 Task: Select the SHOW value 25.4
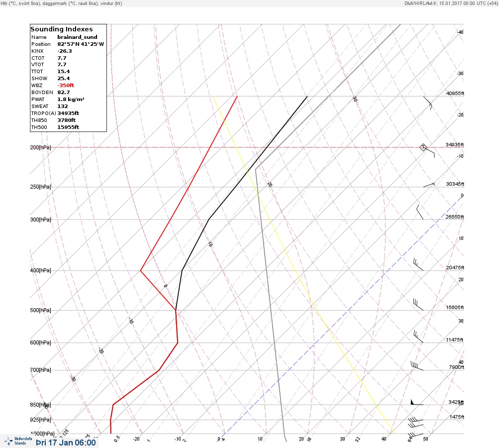pos(63,78)
